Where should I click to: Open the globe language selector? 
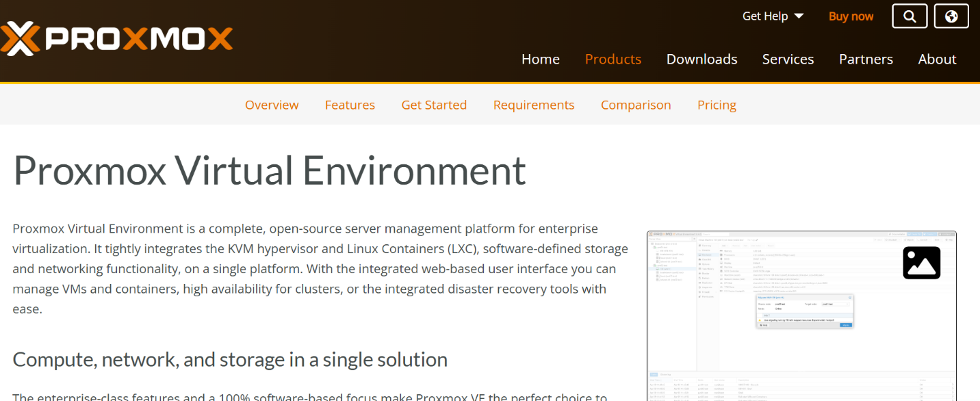(x=951, y=16)
